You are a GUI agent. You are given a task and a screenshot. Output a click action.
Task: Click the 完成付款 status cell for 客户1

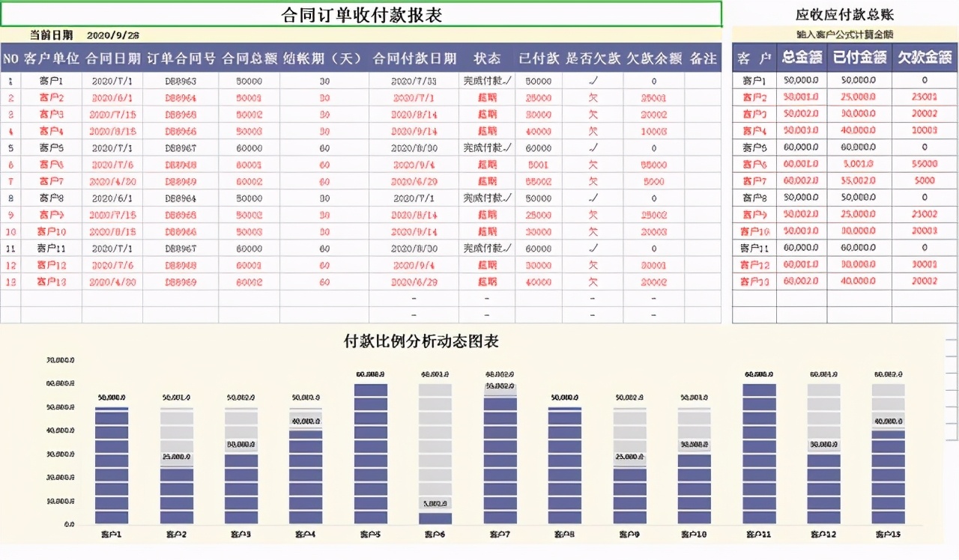[x=488, y=80]
